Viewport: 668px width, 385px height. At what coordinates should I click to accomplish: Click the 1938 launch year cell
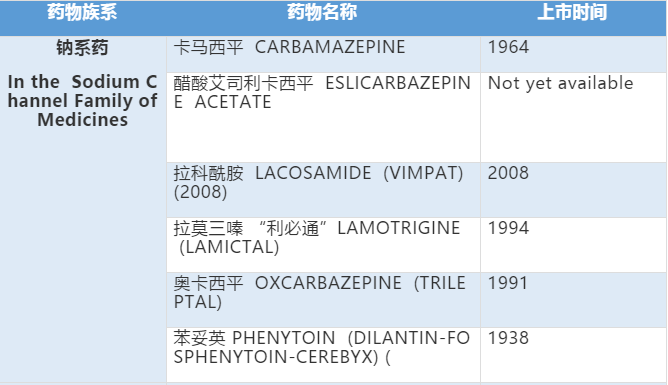click(573, 355)
